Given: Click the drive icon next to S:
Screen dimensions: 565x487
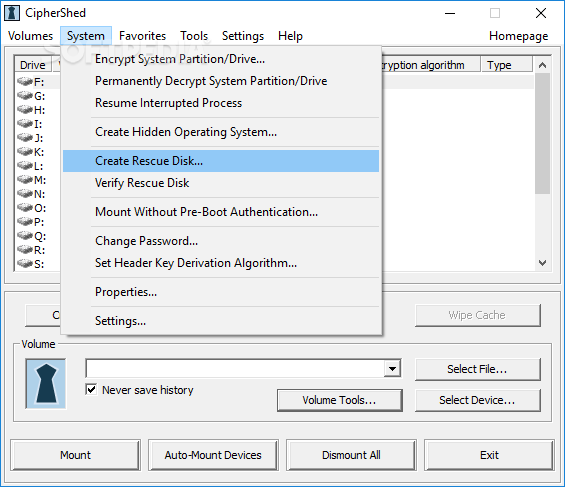Looking at the screenshot, I should coord(25,264).
